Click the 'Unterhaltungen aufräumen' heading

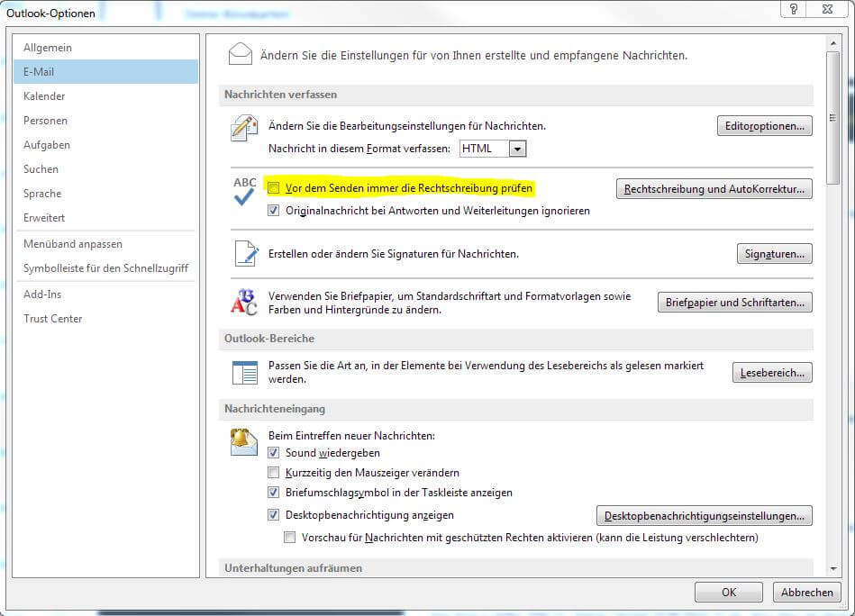coord(293,568)
